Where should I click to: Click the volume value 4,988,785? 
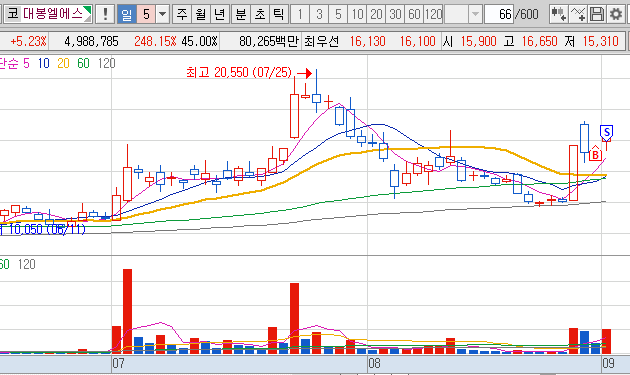(x=91, y=41)
